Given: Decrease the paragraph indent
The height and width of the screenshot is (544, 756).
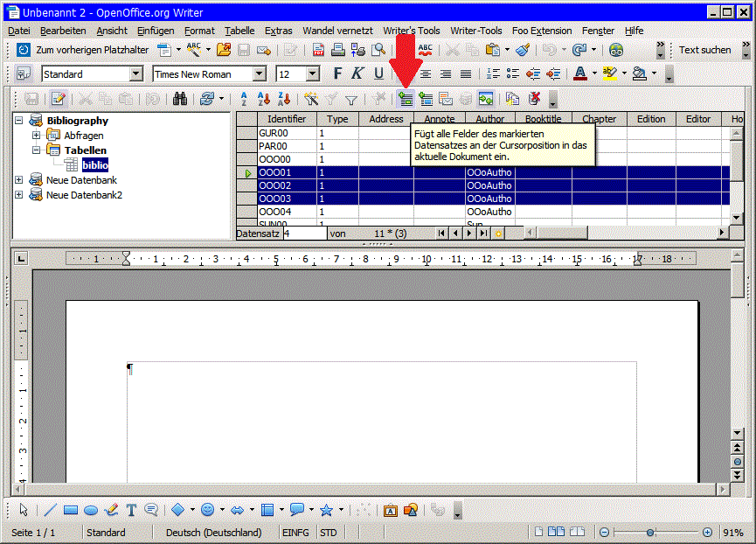Looking at the screenshot, I should (x=533, y=73).
